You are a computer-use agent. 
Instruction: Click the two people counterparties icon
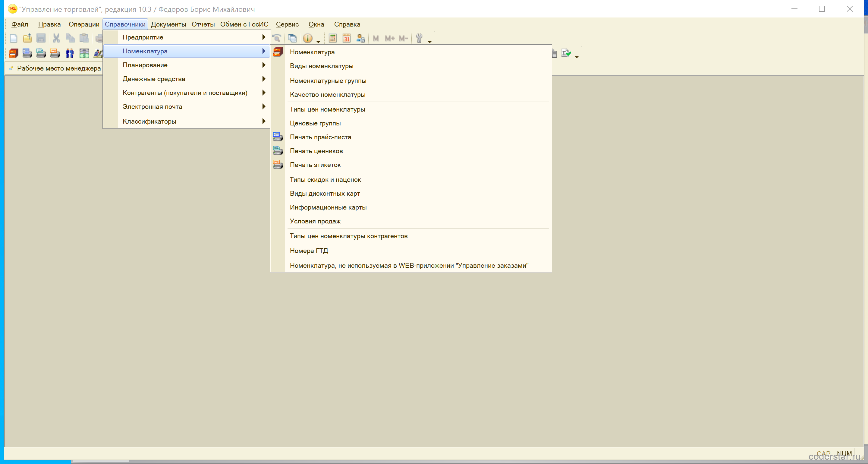click(x=70, y=53)
